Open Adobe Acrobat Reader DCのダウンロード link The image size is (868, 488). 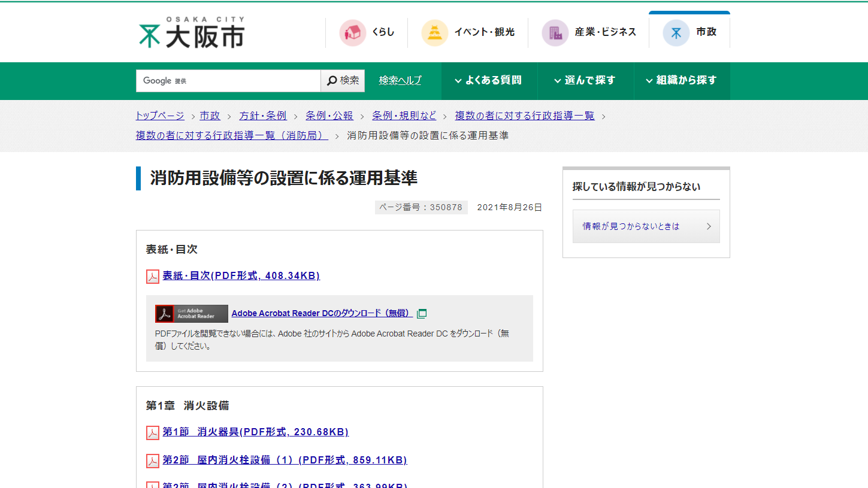coord(322,313)
